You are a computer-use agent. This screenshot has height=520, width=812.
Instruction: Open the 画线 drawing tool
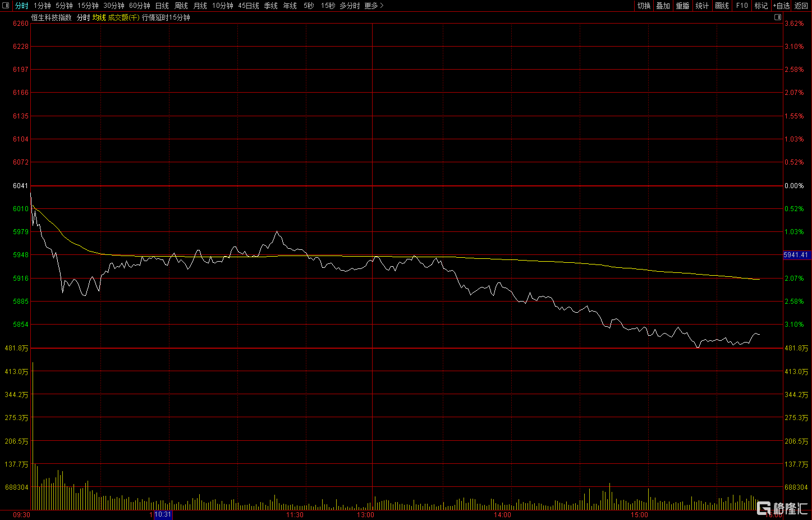click(x=722, y=6)
